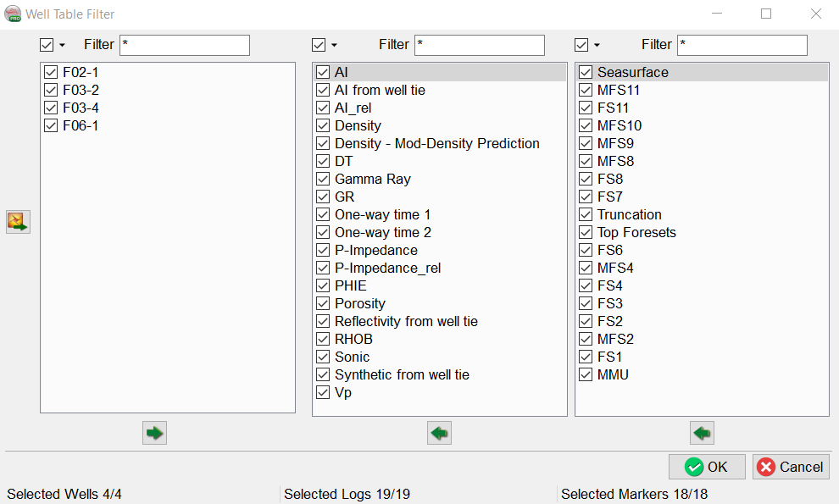Disable the Truncation marker checkbox

pos(586,215)
